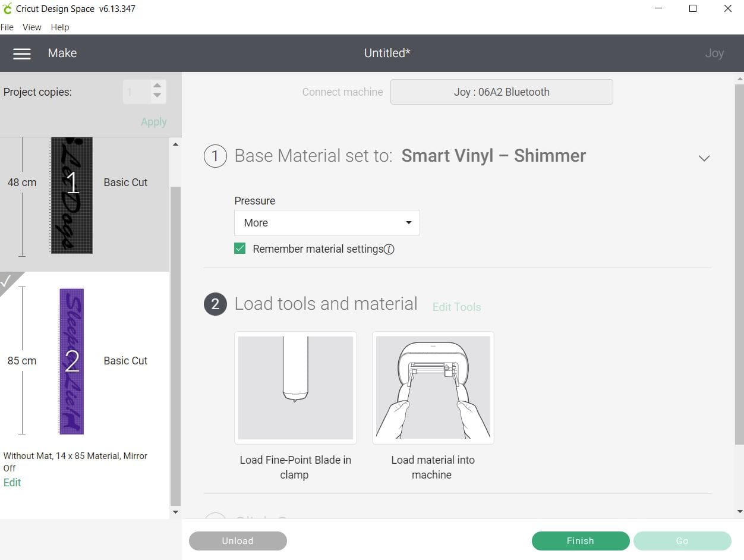Click the Unload button
Screen dimensions: 744x560
238,541
